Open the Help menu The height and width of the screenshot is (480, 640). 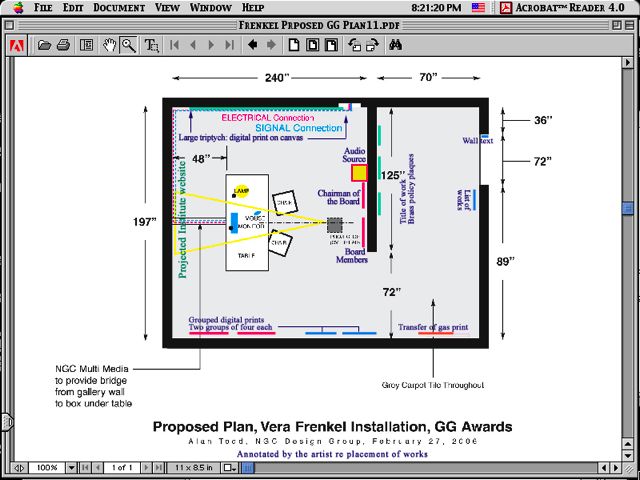click(253, 7)
